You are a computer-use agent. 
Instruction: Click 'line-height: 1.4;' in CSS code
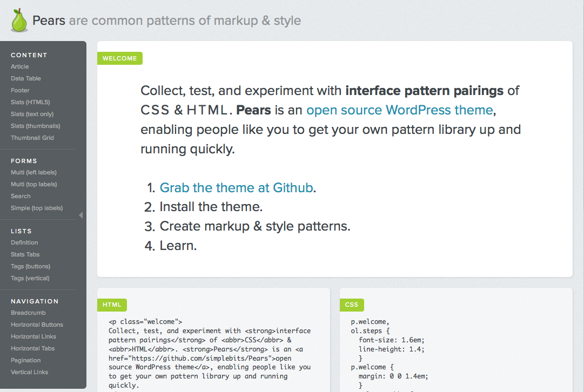[392, 349]
